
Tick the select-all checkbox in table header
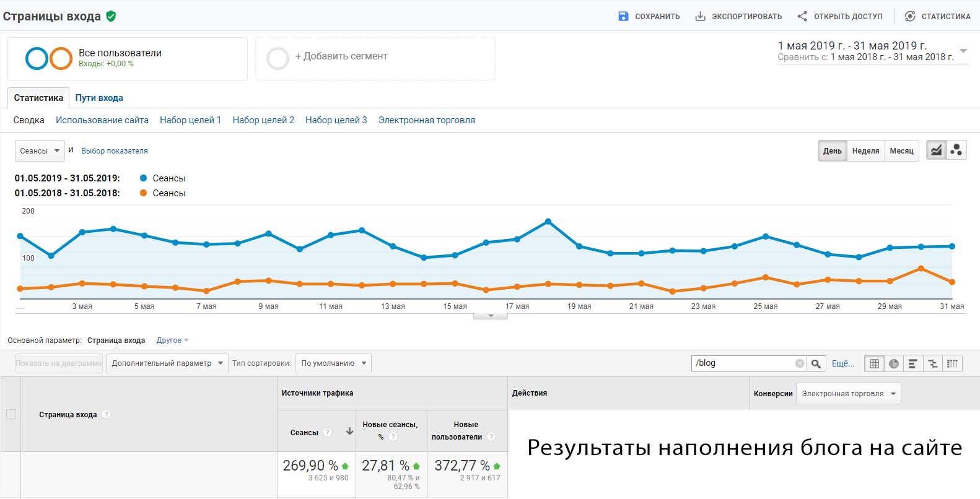(11, 414)
